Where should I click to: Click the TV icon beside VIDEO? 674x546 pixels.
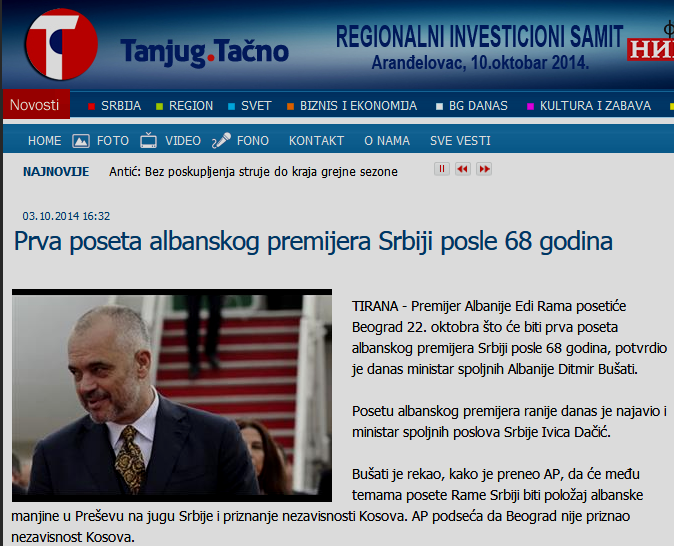tap(148, 141)
